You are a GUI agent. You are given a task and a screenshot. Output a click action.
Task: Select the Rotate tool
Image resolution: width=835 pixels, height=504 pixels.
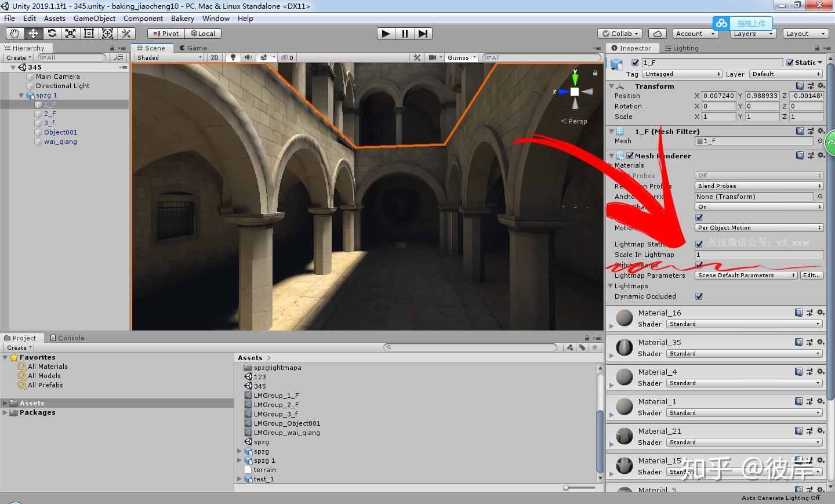tap(52, 34)
